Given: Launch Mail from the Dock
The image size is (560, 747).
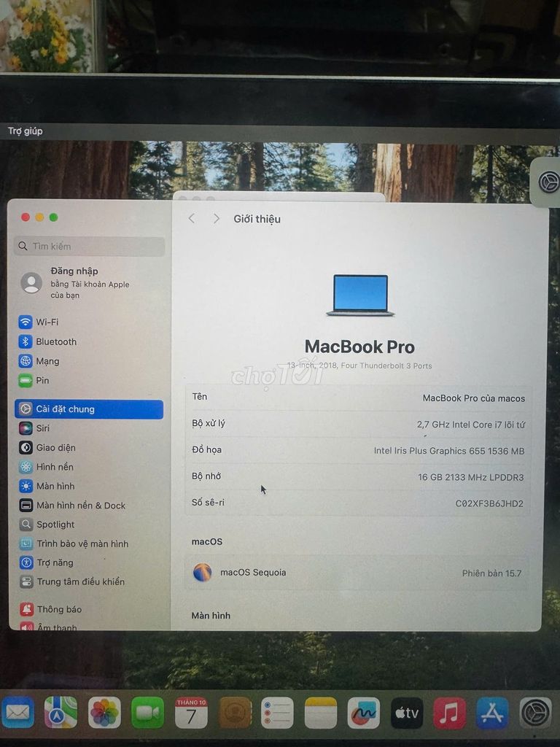Looking at the screenshot, I should pyautogui.click(x=17, y=713).
